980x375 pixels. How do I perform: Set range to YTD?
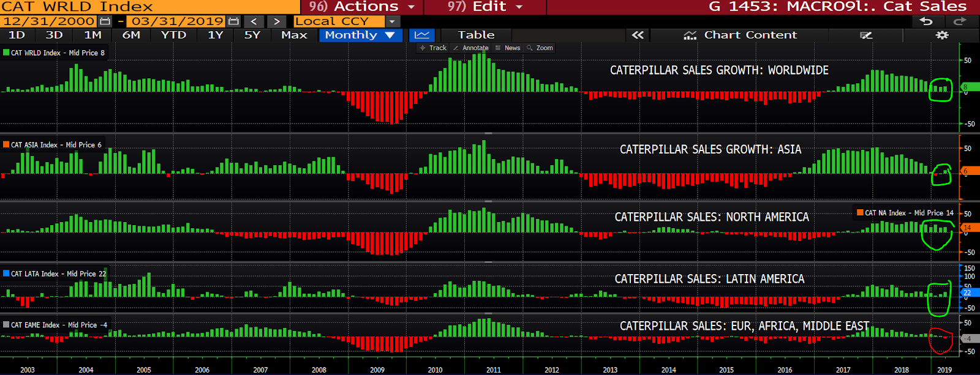click(x=173, y=35)
